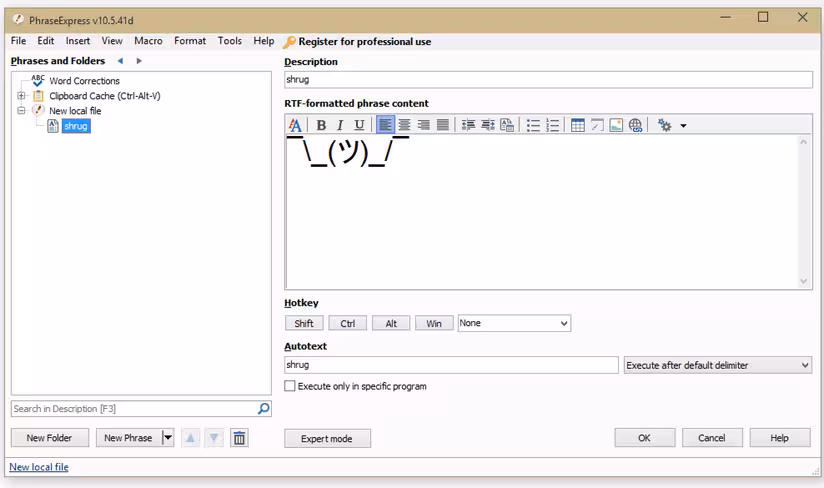Collapse the New local file node
The width and height of the screenshot is (824, 488).
(x=21, y=110)
